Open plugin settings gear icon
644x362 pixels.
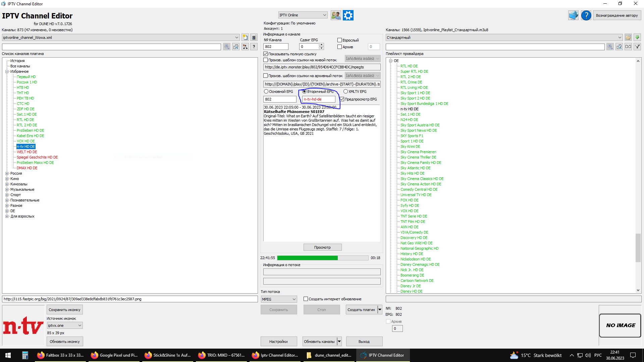click(348, 15)
